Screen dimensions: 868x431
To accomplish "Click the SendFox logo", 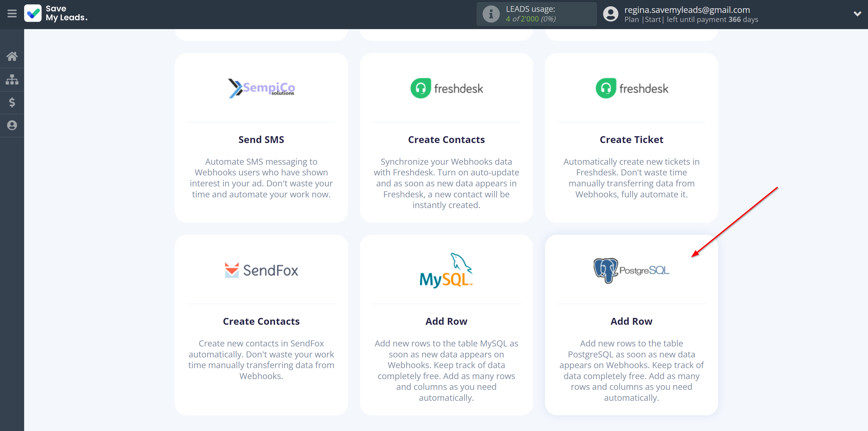I will click(x=262, y=270).
